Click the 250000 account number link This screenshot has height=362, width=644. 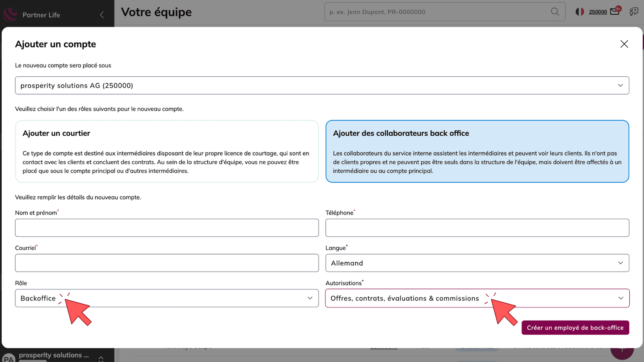(597, 12)
